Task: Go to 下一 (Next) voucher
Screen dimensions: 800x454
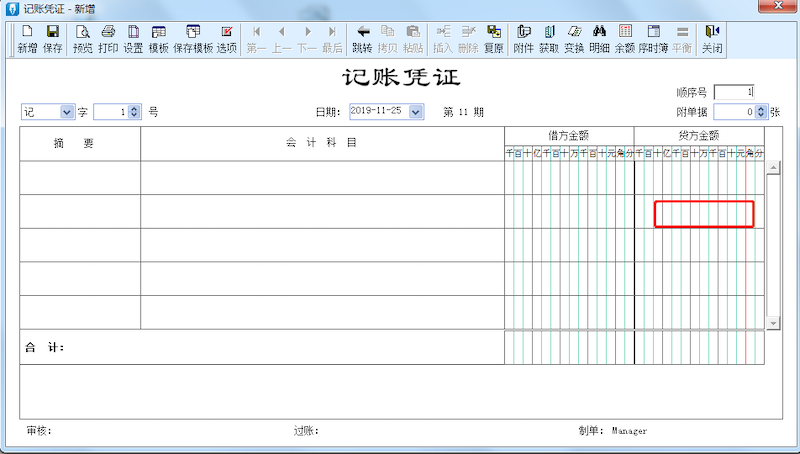Action: 307,39
